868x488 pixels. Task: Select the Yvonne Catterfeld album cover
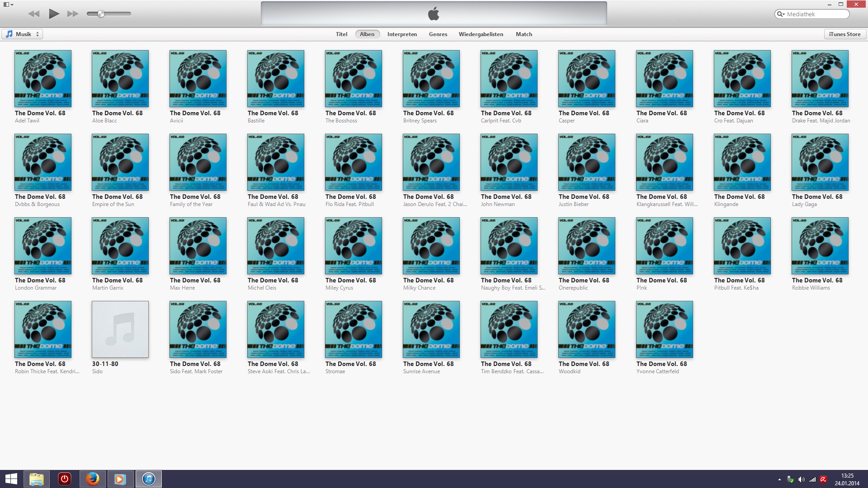pos(665,329)
